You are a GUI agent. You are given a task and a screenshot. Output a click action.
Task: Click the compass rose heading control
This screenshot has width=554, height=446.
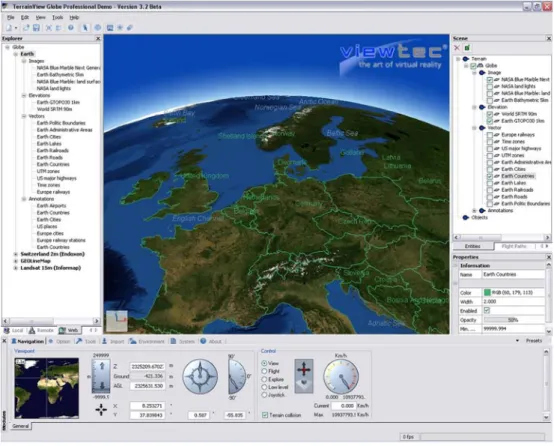pos(200,376)
